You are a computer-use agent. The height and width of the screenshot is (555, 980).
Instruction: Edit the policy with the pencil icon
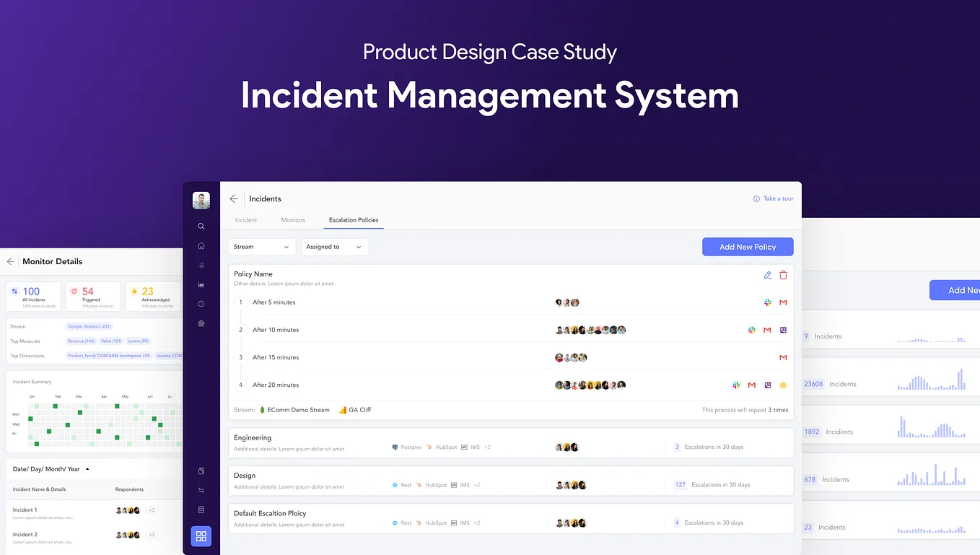click(x=768, y=275)
